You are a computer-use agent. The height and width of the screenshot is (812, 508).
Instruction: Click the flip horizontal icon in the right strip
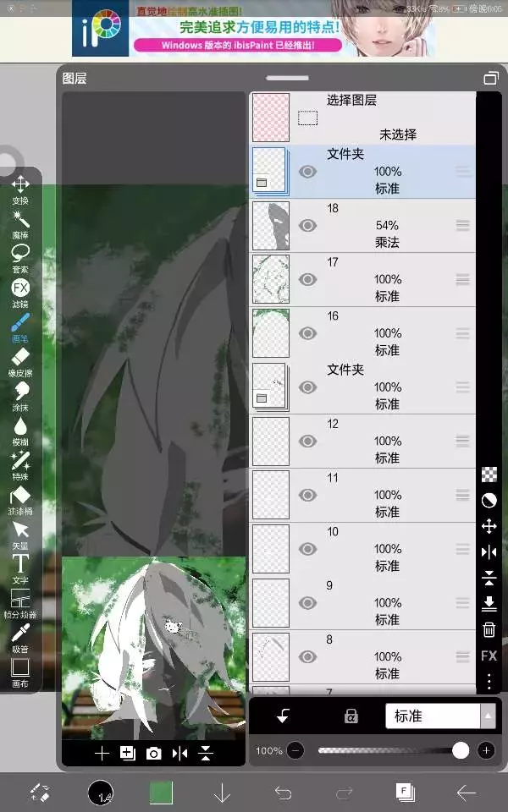(x=489, y=552)
